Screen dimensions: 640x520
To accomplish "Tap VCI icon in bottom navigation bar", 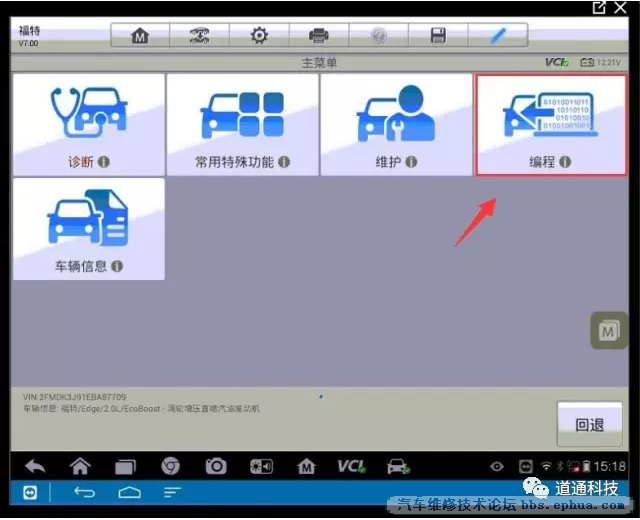I will pyautogui.click(x=351, y=466).
